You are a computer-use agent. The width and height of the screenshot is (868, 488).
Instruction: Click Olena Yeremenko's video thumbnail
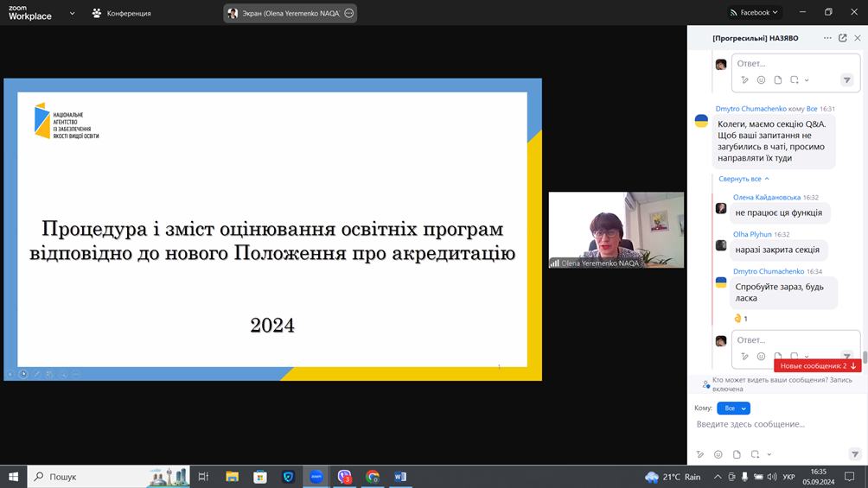[616, 230]
